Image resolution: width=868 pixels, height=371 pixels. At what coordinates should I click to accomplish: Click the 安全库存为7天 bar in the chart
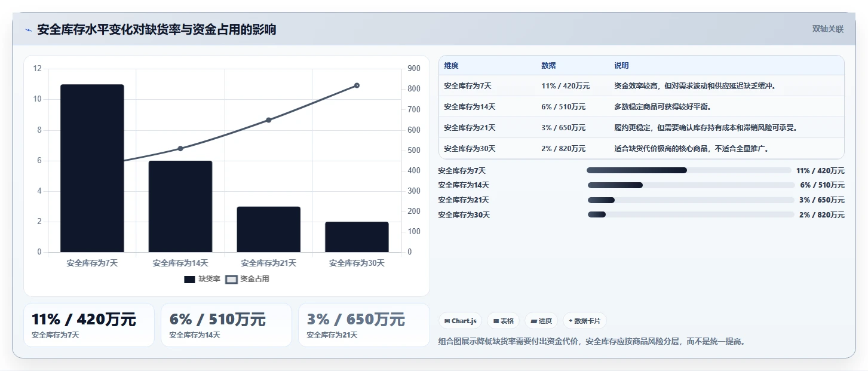[x=92, y=168]
